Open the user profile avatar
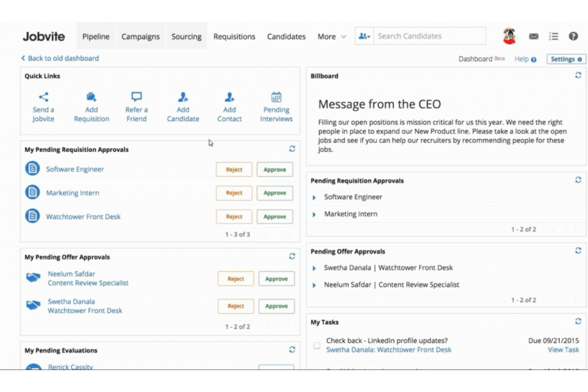 click(509, 36)
